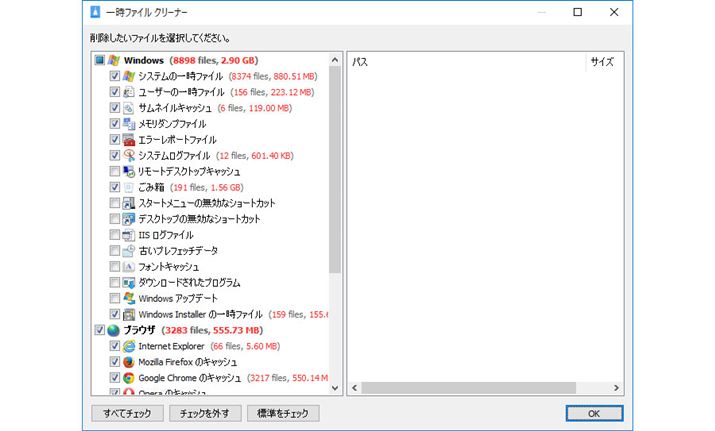Sort by the パス column header
This screenshot has width=715, height=431.
465,62
